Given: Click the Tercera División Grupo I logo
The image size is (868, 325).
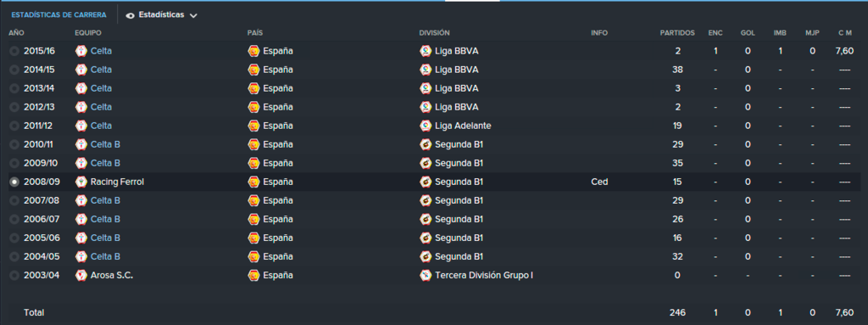Looking at the screenshot, I should (426, 275).
